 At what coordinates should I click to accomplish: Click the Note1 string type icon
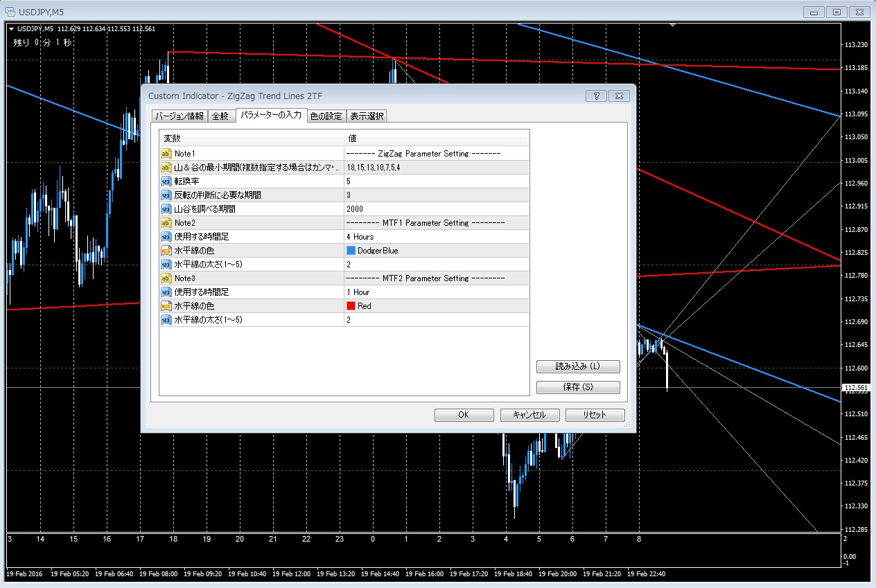tap(166, 153)
